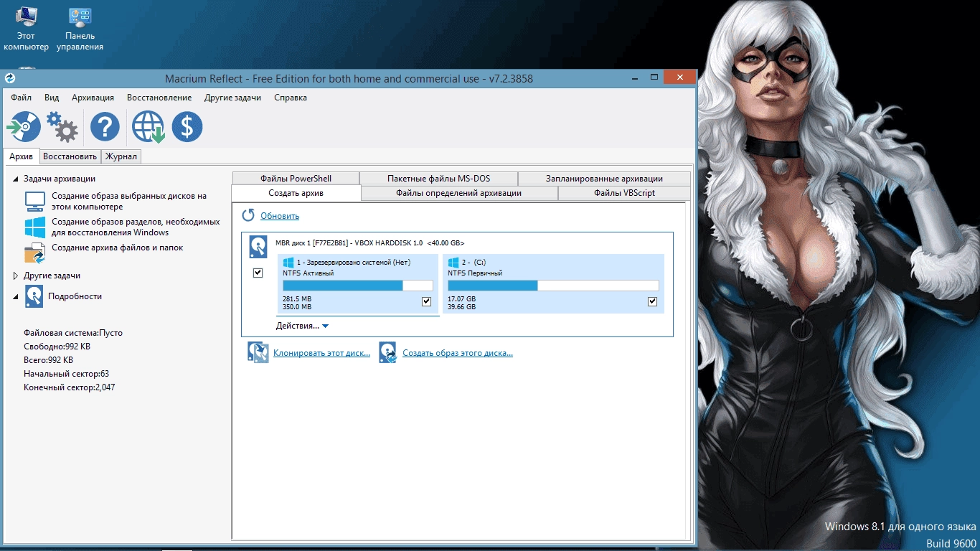Image resolution: width=980 pixels, height=551 pixels.
Task: Open the Действия dropdown
Action: 302,326
